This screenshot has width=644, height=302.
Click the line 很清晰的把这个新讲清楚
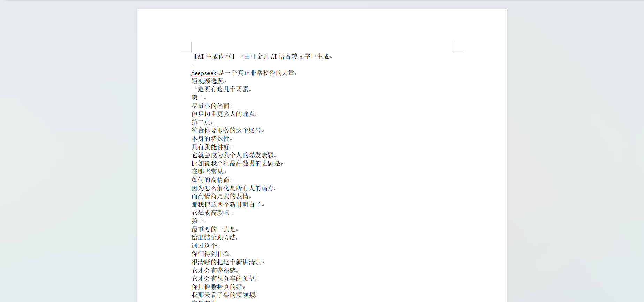coord(226,262)
